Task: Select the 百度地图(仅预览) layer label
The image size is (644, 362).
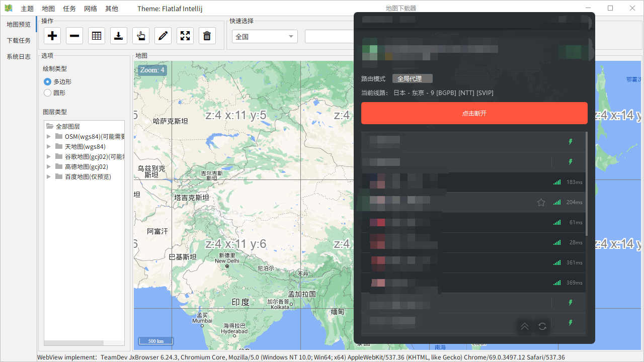Action: (88, 176)
